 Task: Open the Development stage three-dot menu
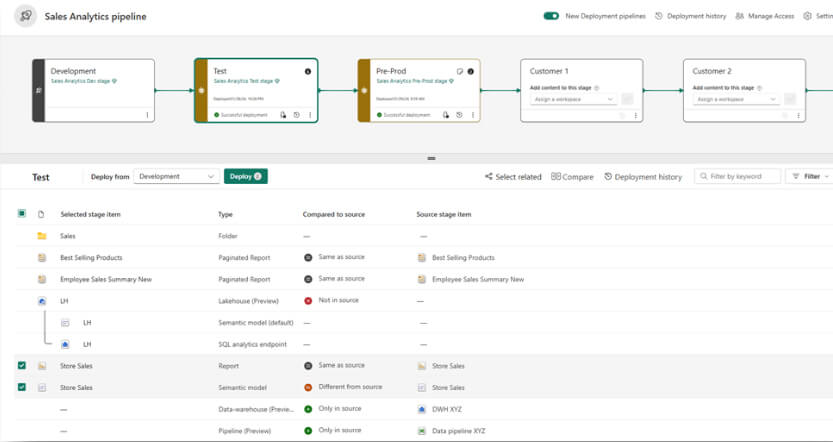coord(148,115)
